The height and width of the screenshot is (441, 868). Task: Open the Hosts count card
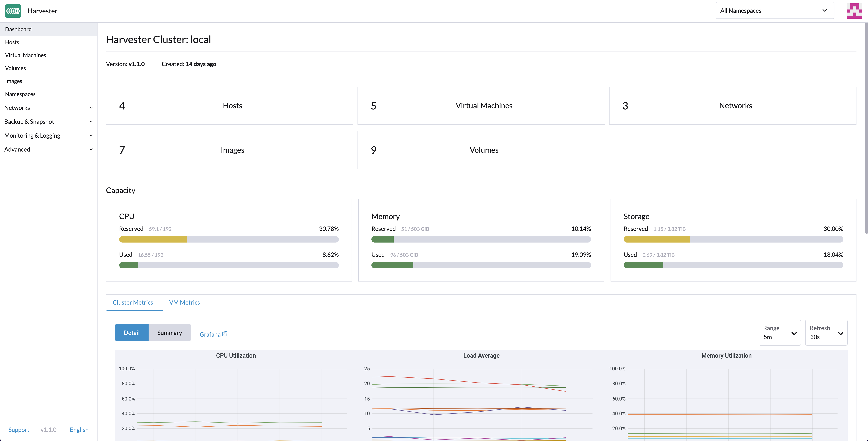pos(229,106)
